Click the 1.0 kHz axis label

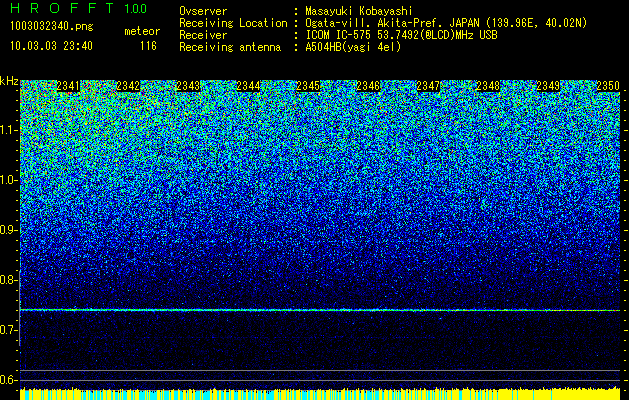9,180
